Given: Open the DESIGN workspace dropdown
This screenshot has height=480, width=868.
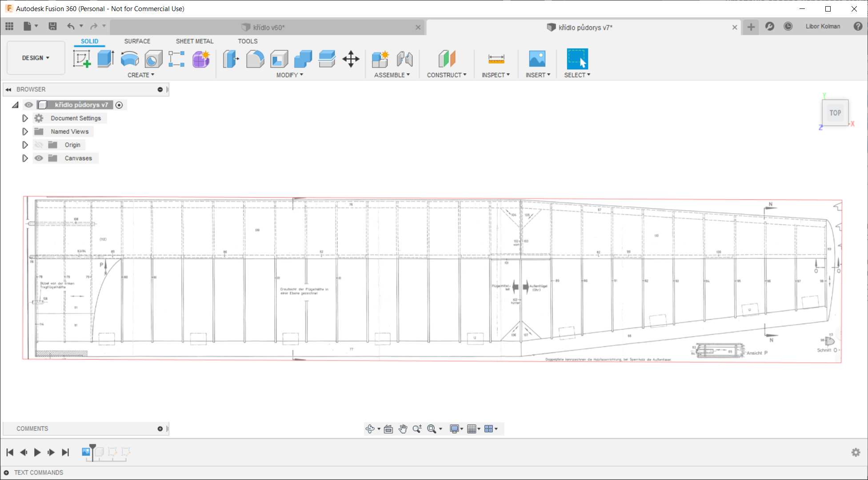Looking at the screenshot, I should 36,58.
